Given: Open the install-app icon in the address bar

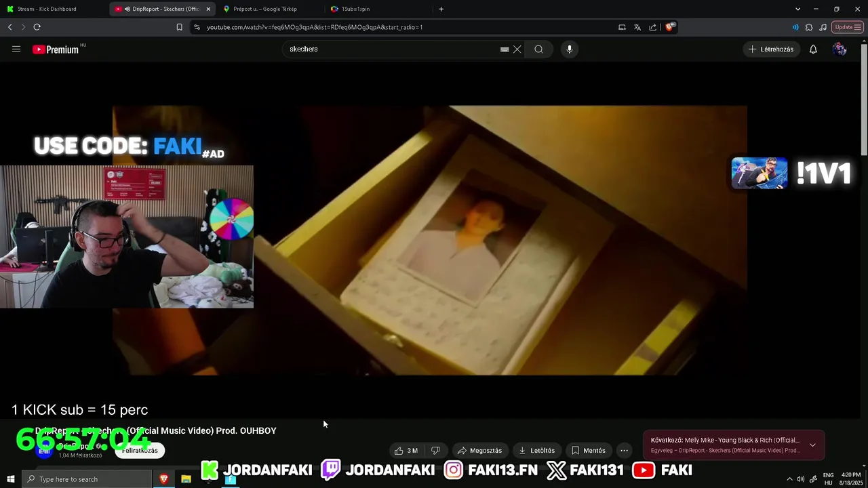Looking at the screenshot, I should (x=622, y=27).
